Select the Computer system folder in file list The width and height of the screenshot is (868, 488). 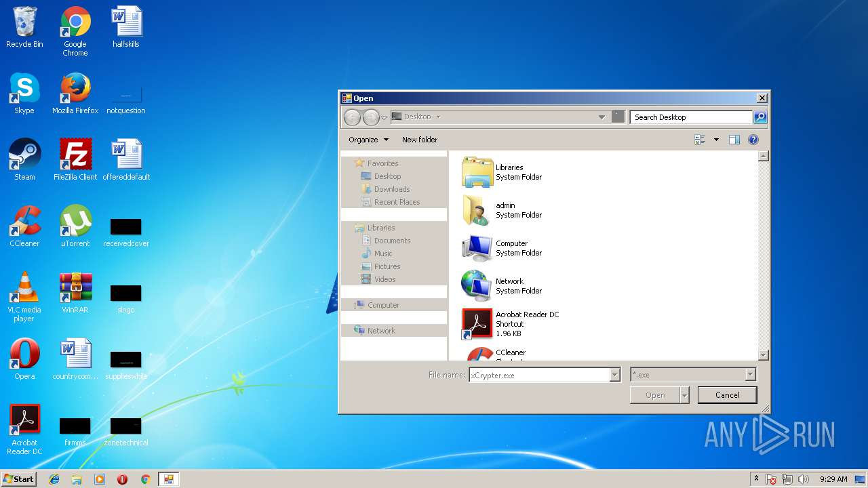502,248
